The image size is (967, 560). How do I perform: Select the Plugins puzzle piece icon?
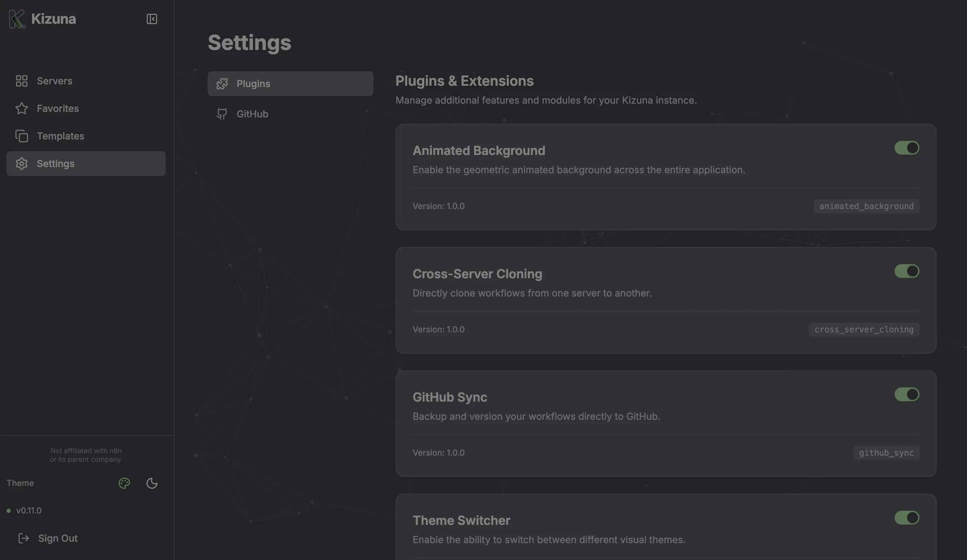(x=223, y=83)
